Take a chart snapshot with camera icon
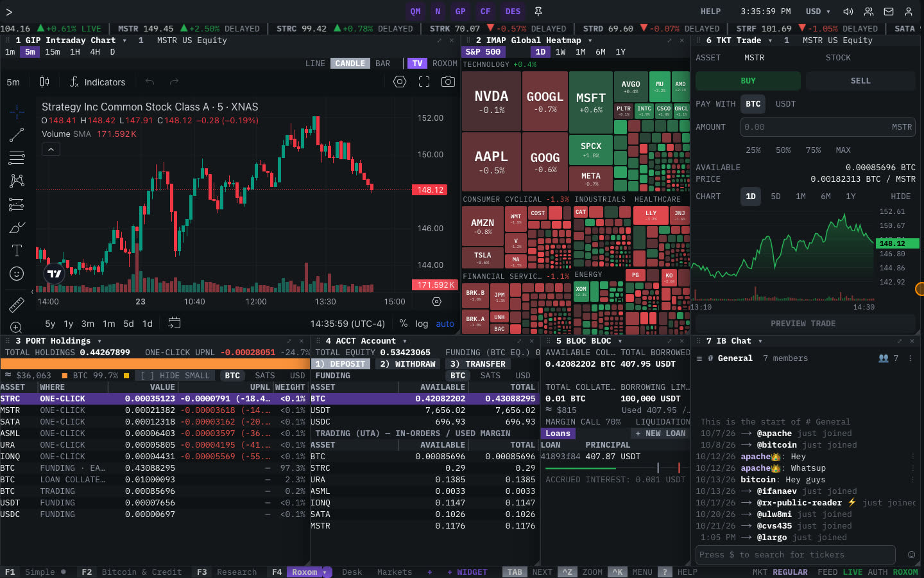Image resolution: width=924 pixels, height=578 pixels. click(x=448, y=82)
